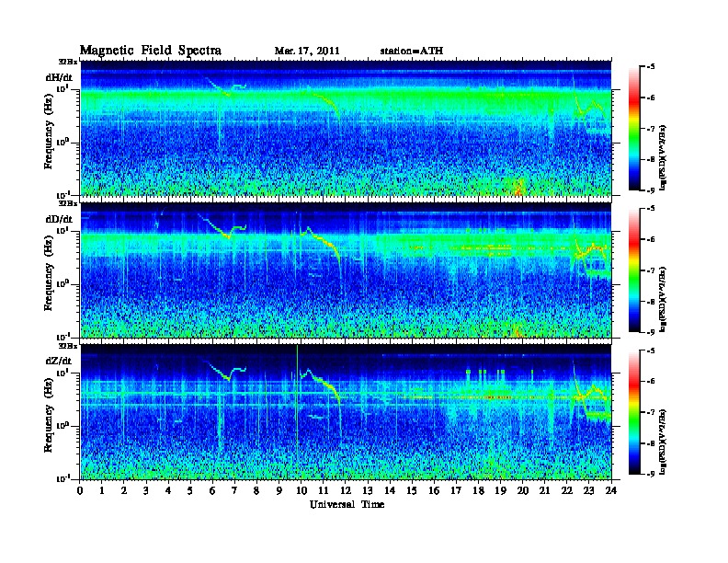Viewport: 728px width, 563px height.
Task: Click hour tick label 10 on time axis
Action: [x=301, y=490]
